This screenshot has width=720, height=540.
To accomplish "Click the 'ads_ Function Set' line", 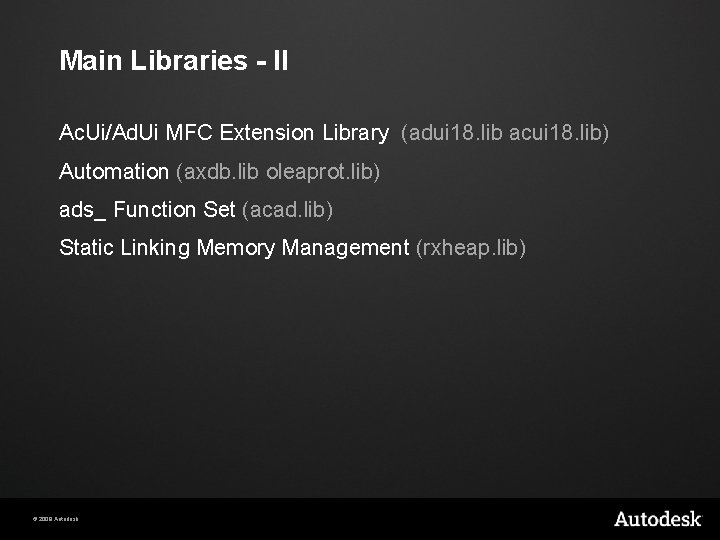I will pos(147,210).
